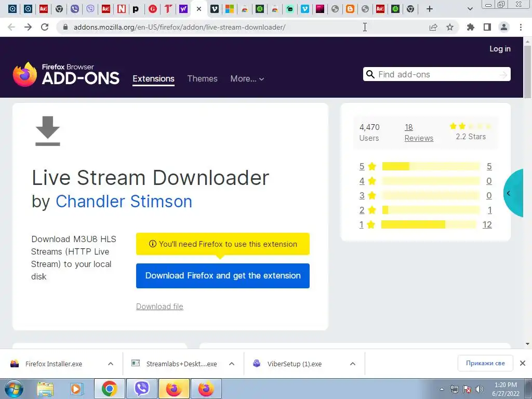Click the Action Center flag tray icon

pos(467,389)
